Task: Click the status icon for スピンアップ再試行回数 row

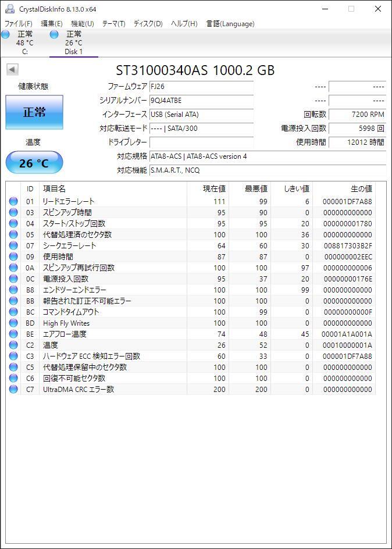Action: pyautogui.click(x=13, y=268)
